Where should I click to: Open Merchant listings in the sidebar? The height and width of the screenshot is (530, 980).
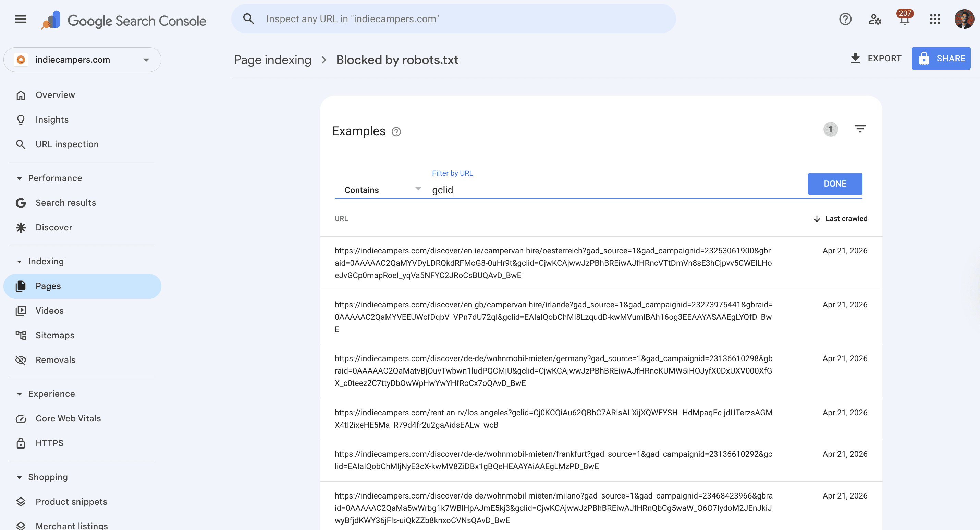coord(82,526)
